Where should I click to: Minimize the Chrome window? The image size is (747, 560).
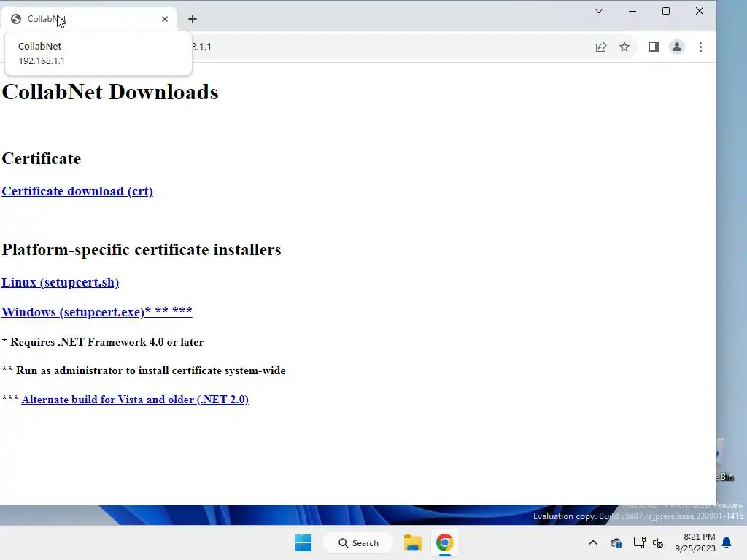coord(632,11)
